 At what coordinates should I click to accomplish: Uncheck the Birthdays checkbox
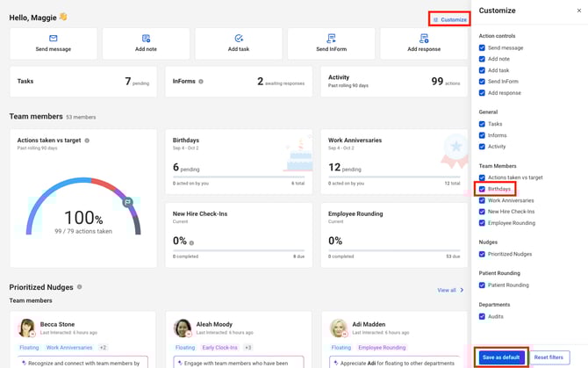(483, 189)
